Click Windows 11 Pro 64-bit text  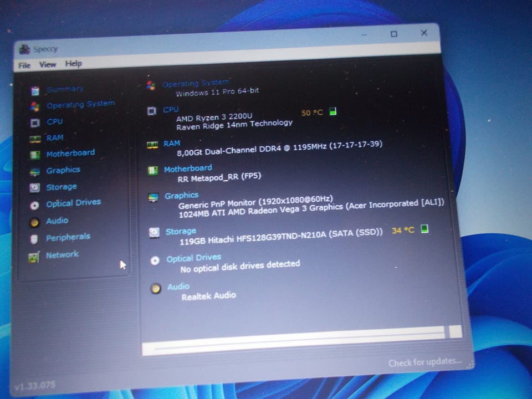tap(217, 92)
